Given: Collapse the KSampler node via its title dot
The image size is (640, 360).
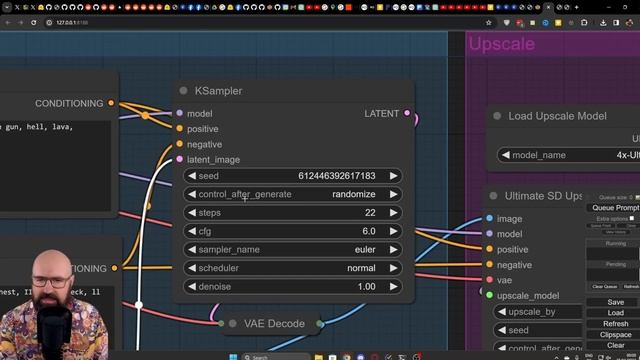Looking at the screenshot, I should pos(183,91).
